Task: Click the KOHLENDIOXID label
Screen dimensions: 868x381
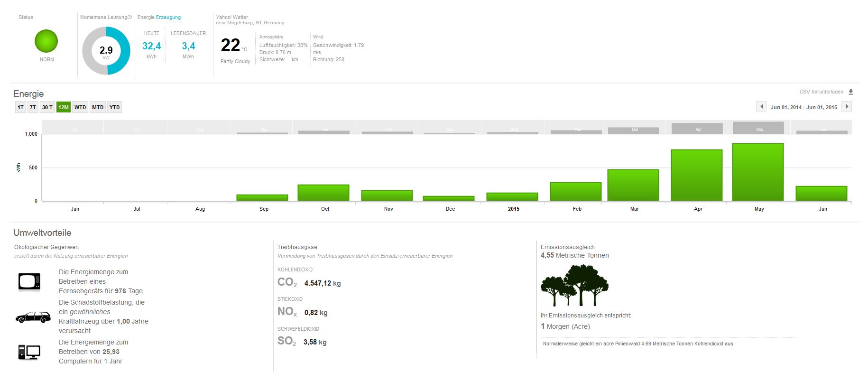Action: 295,269
